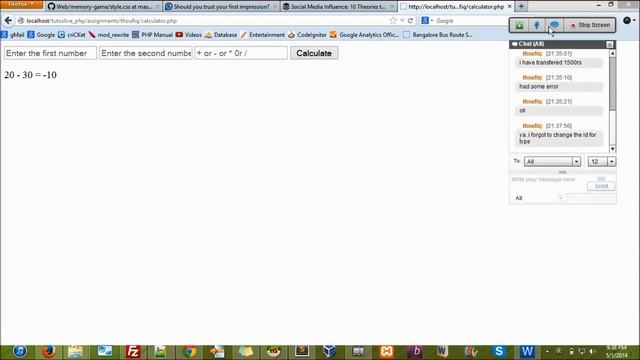Open the Google bookmark
The height and width of the screenshot is (360, 640).
pos(41,35)
